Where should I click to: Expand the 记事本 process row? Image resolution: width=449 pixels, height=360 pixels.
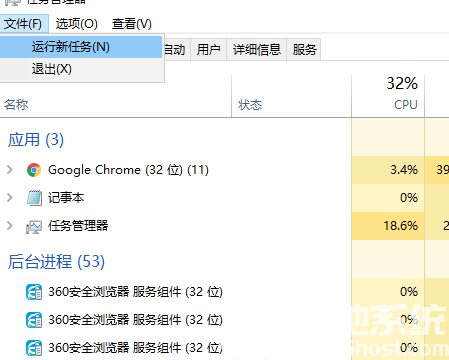point(10,198)
